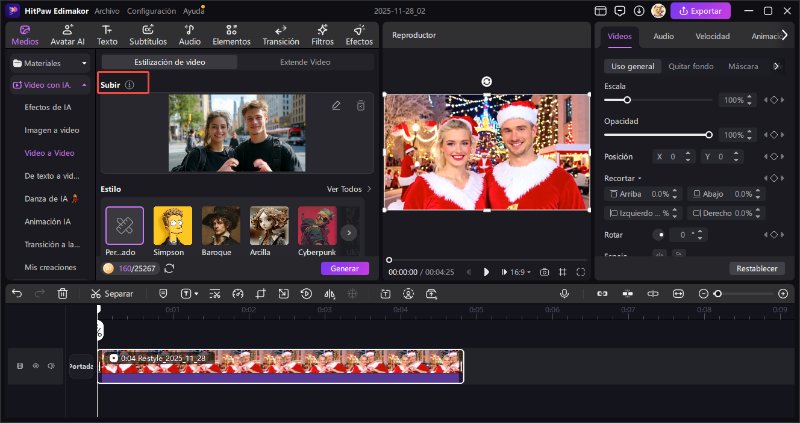This screenshot has height=423, width=800.
Task: Undo the last action
Action: pyautogui.click(x=17, y=293)
